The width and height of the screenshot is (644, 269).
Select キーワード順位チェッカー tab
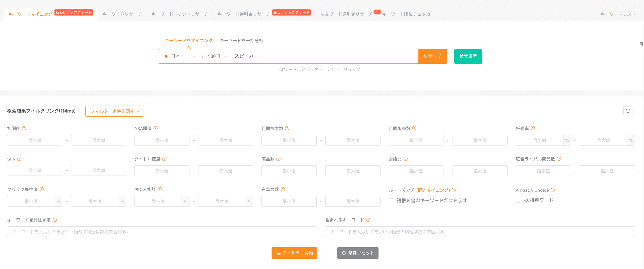(408, 14)
